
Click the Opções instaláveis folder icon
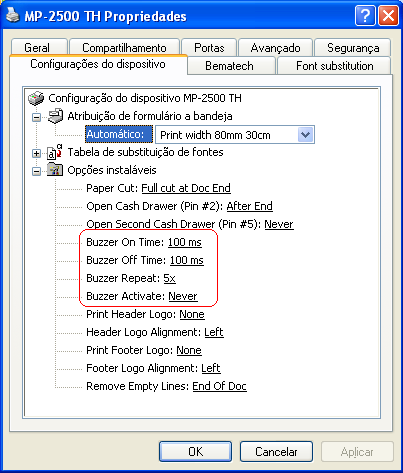click(x=55, y=170)
